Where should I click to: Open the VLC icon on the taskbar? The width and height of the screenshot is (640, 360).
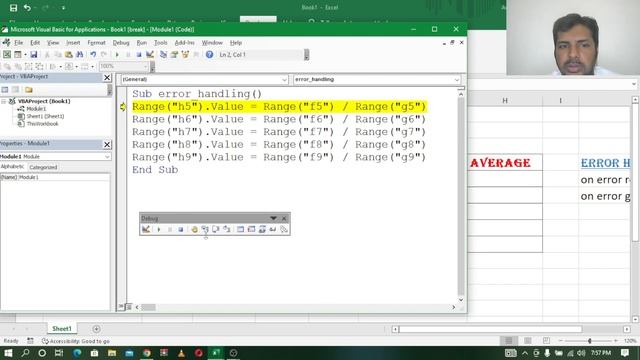coord(181,353)
